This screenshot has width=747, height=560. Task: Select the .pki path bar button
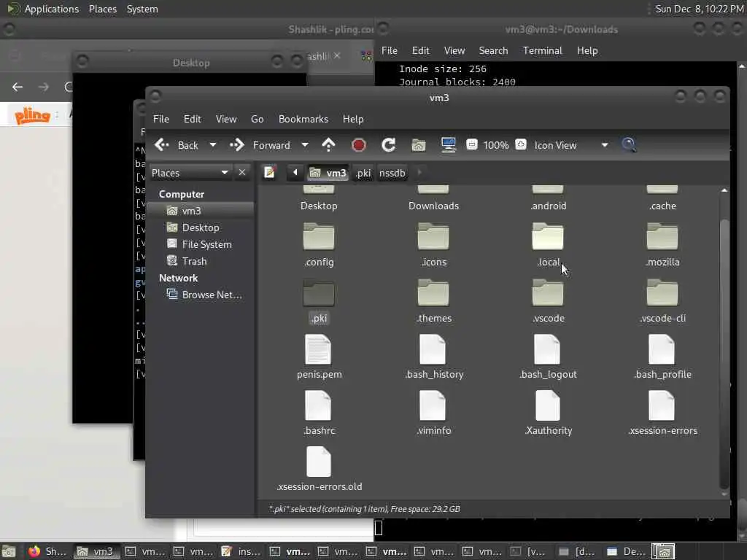pyautogui.click(x=363, y=173)
